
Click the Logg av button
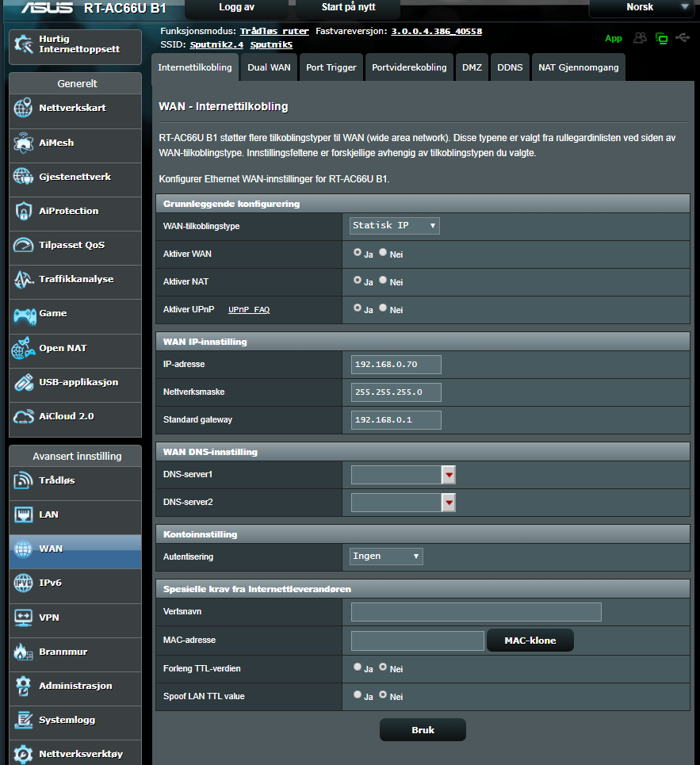coord(236,8)
